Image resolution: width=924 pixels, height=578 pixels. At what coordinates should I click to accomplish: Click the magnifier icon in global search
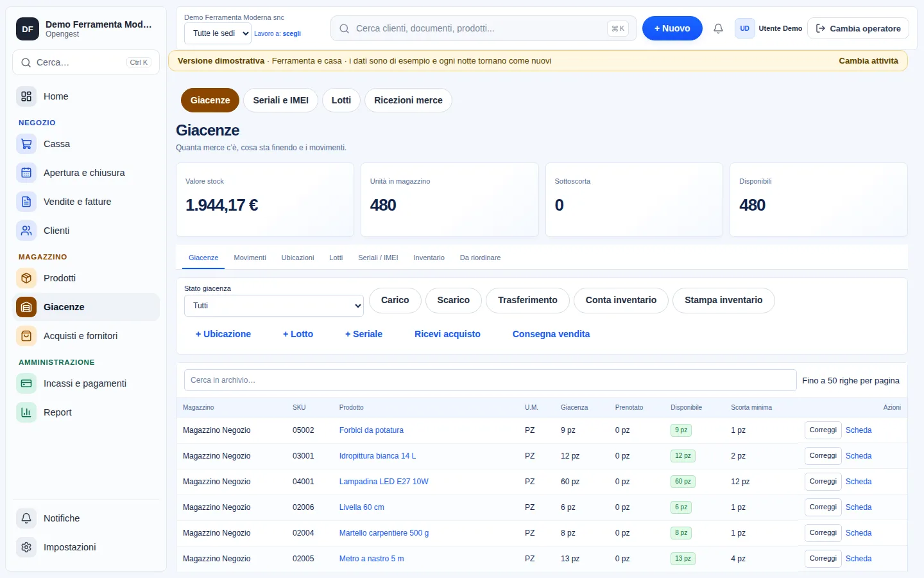click(x=345, y=28)
